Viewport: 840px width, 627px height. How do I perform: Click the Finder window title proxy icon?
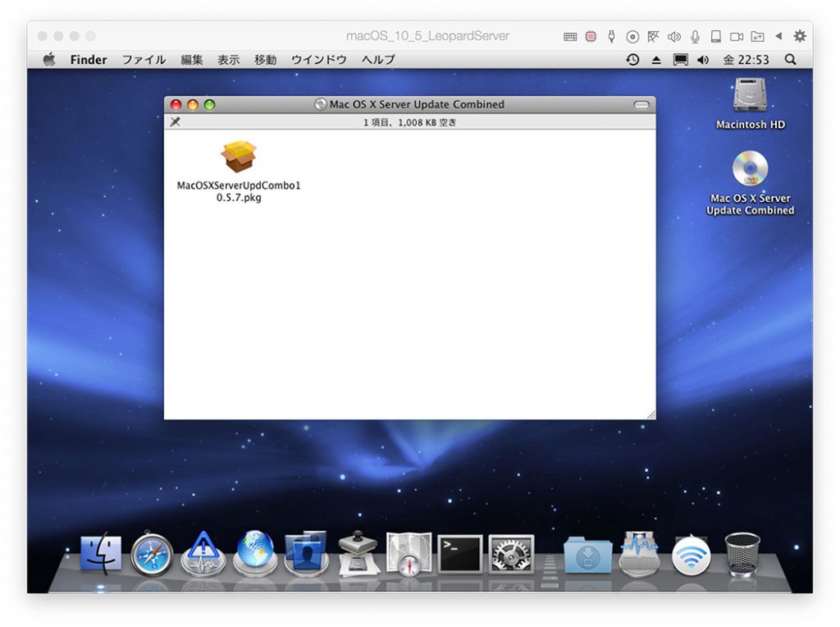(x=321, y=104)
